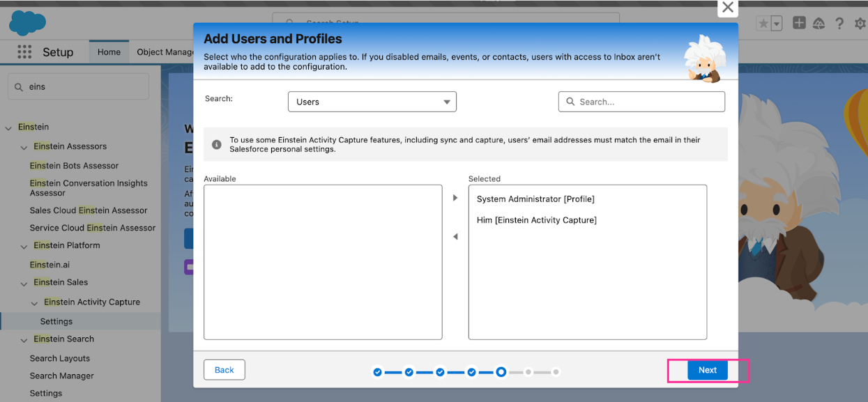Click the third completed progress step
The height and width of the screenshot is (402, 868).
(x=440, y=372)
